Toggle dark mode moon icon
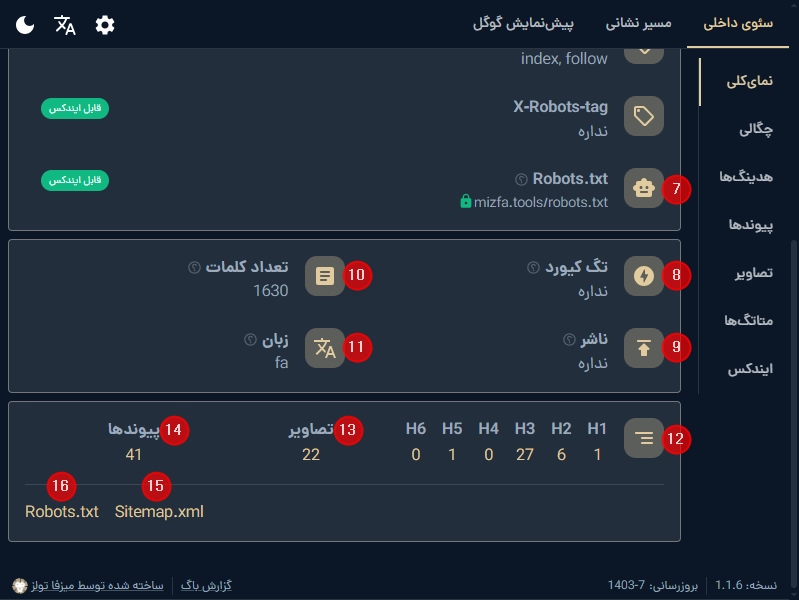Viewport: 799px width, 600px height. tap(26, 25)
